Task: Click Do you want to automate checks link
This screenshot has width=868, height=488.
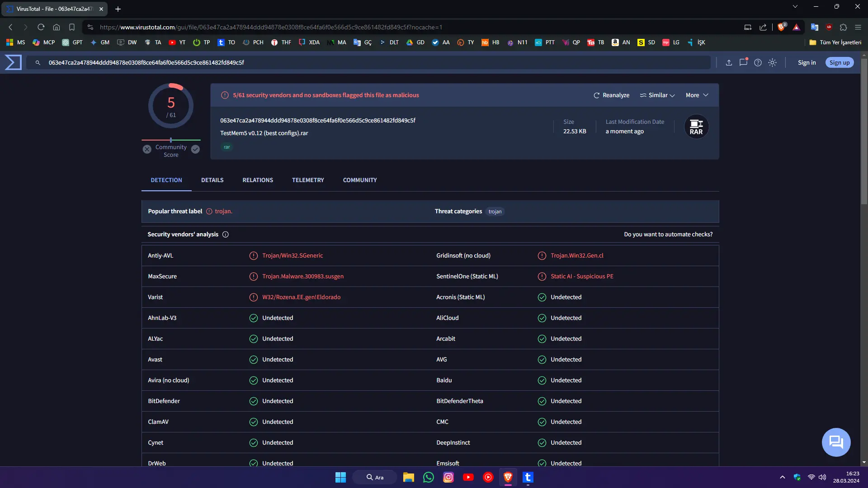Action: [668, 235]
